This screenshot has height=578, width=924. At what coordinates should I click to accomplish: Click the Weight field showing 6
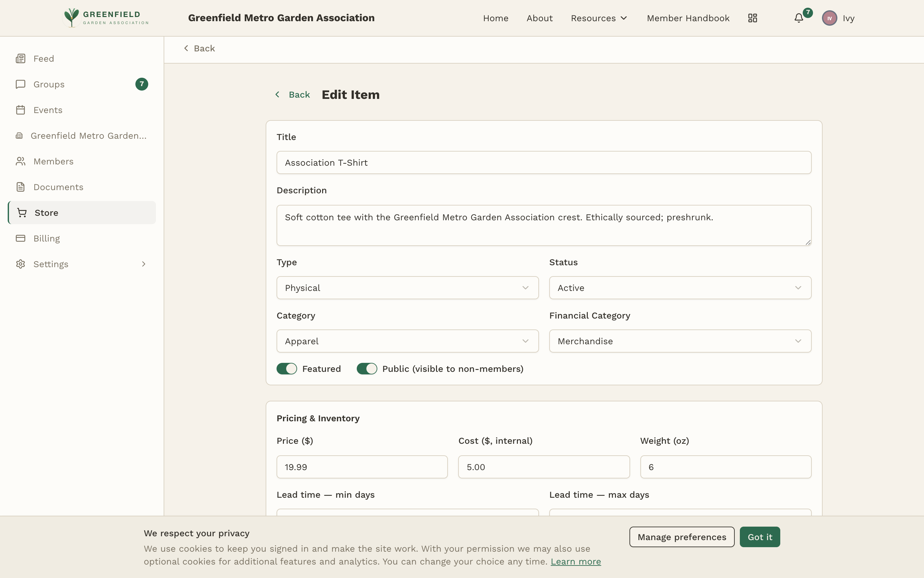(x=725, y=467)
